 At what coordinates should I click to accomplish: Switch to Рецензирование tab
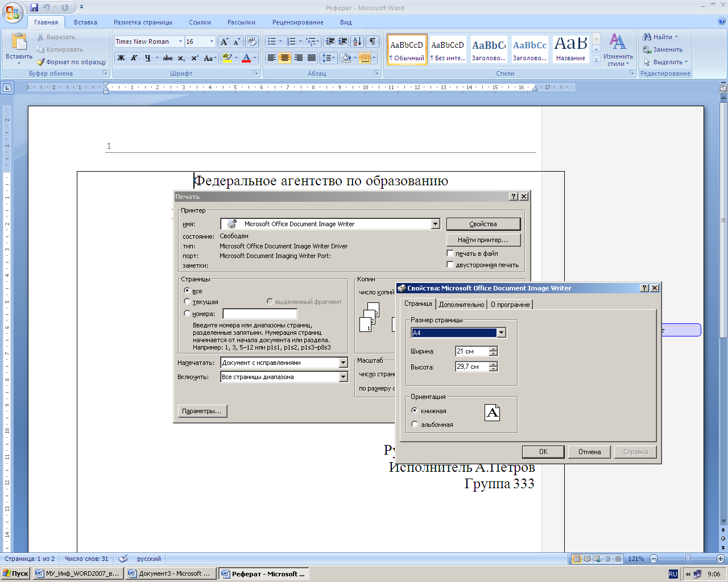(x=298, y=22)
